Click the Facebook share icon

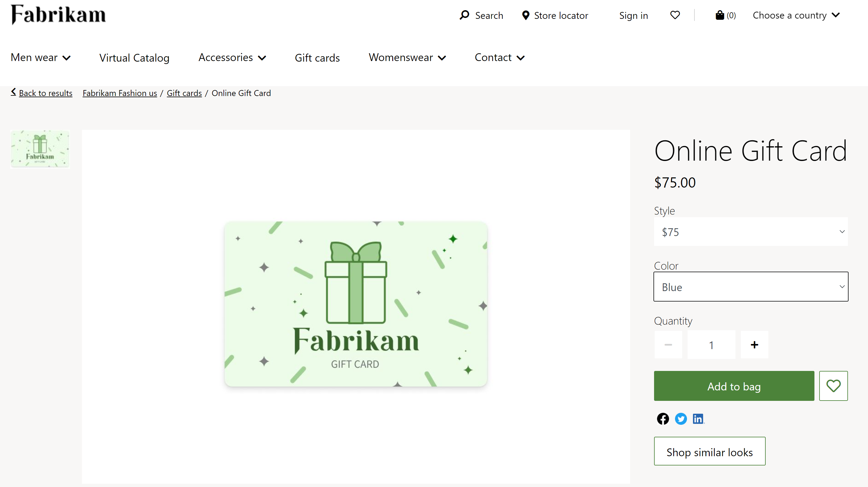pyautogui.click(x=662, y=418)
